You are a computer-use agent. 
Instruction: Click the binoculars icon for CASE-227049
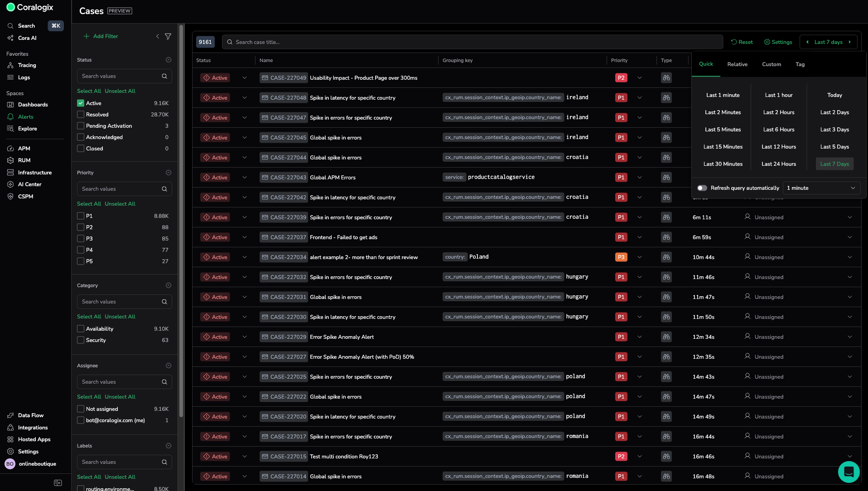(666, 78)
